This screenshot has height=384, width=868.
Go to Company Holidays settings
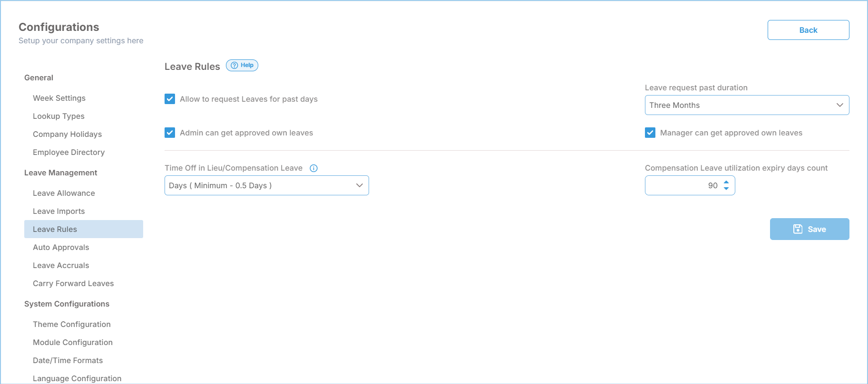(67, 134)
